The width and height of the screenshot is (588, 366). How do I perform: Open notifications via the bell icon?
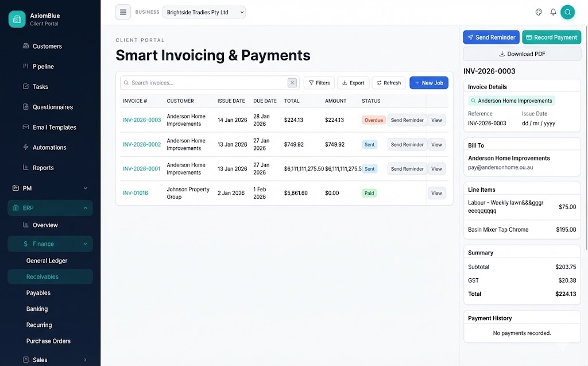tap(552, 11)
